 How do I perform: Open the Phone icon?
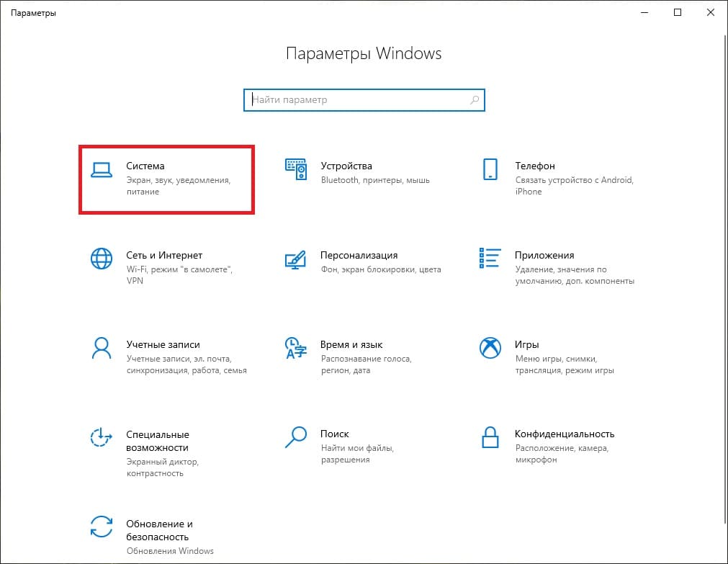pos(490,169)
